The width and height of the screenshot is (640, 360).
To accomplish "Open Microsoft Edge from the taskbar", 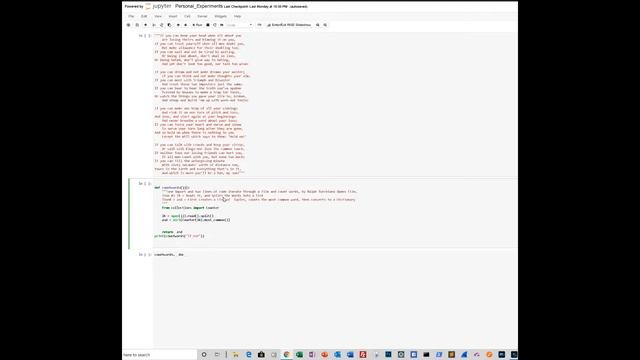I will 249,355.
